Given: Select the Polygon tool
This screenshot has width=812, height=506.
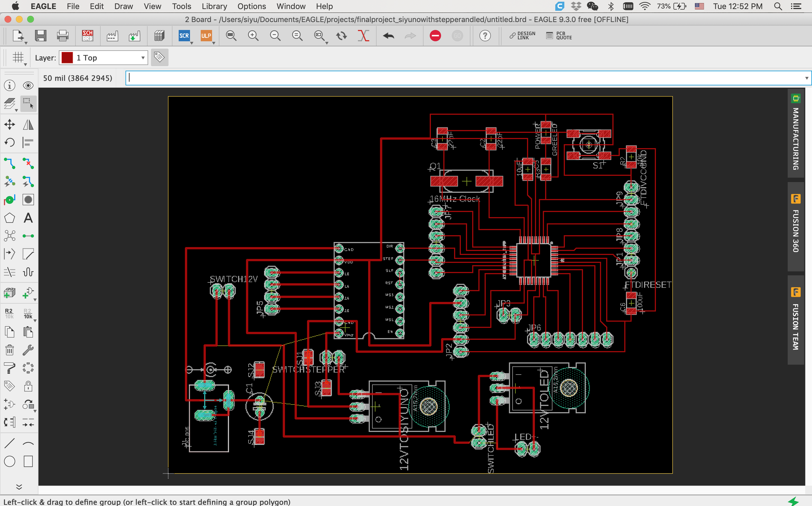Looking at the screenshot, I should [10, 218].
